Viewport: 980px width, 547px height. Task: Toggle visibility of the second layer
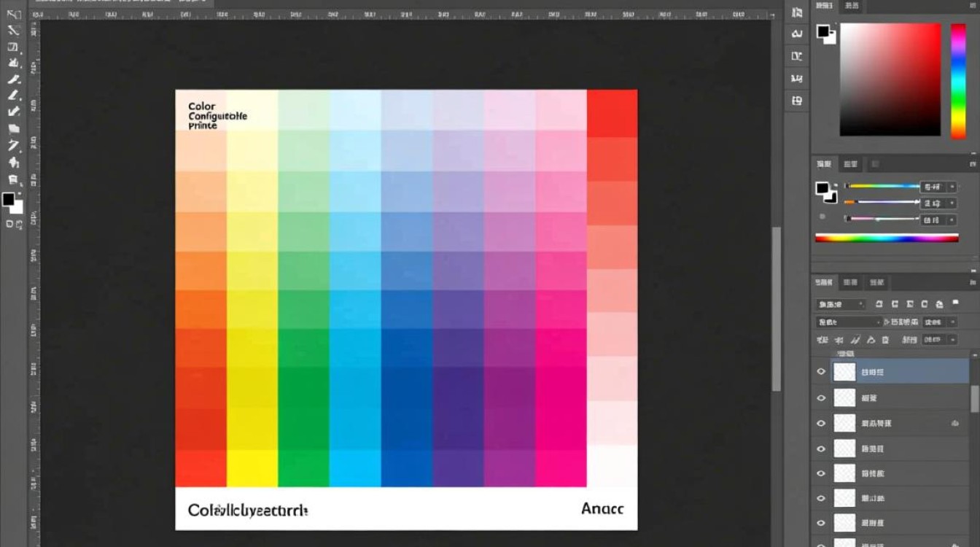pyautogui.click(x=821, y=398)
